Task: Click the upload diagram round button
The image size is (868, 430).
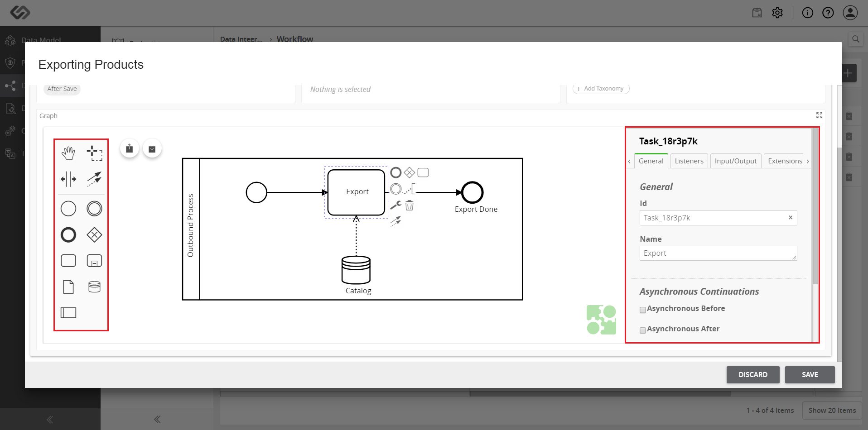Action: (130, 148)
